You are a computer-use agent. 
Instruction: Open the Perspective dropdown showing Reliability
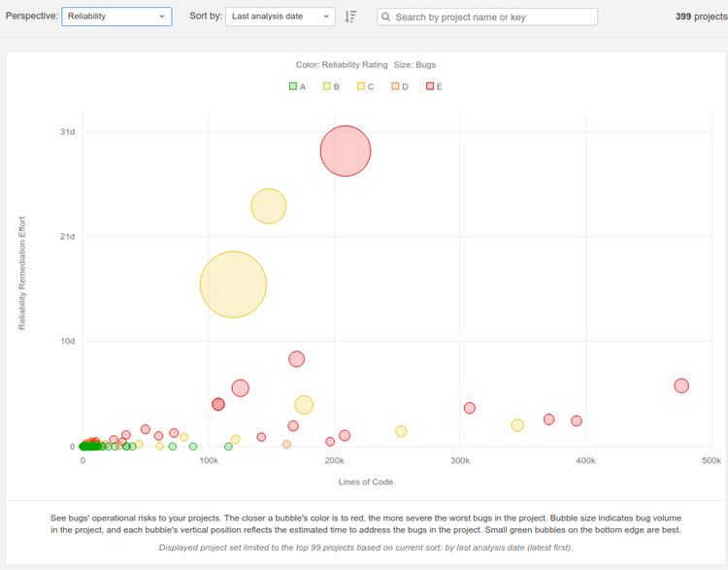click(117, 17)
